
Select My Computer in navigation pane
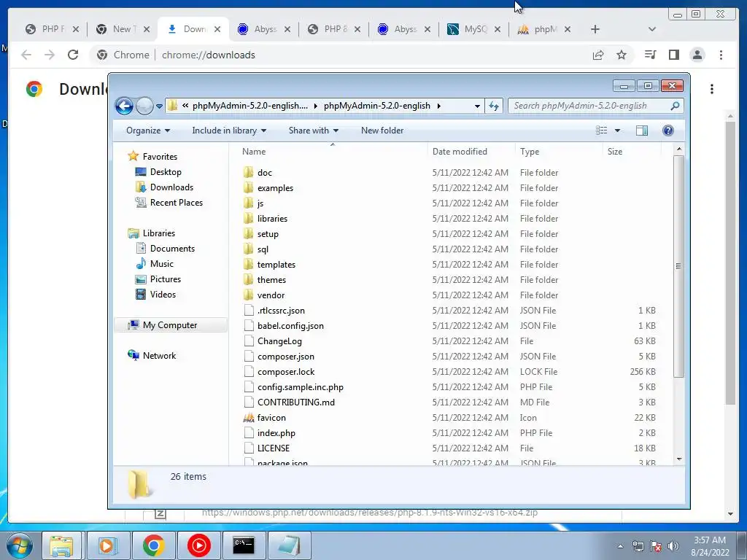coord(170,325)
